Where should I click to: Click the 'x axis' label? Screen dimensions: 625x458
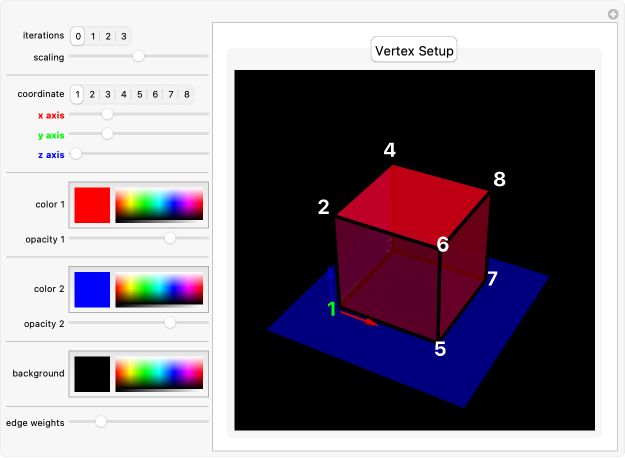click(x=51, y=115)
